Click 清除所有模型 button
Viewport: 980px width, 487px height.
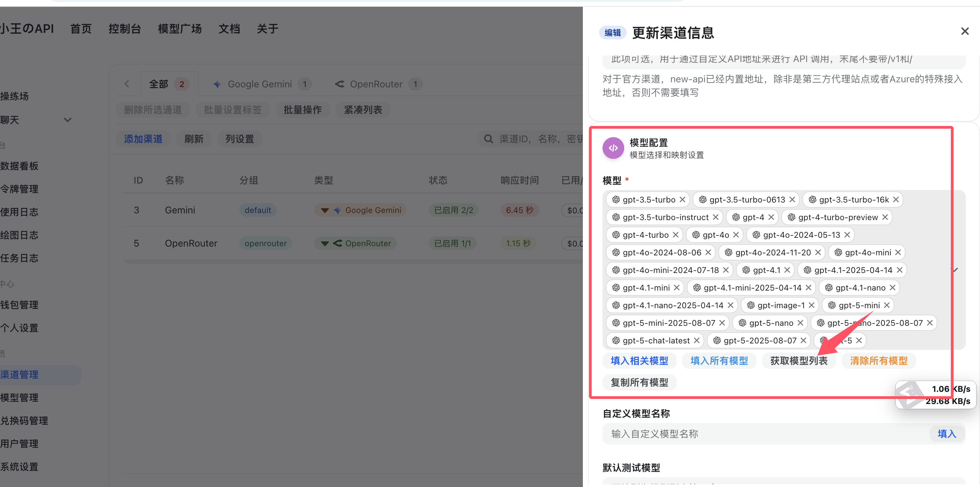pos(879,361)
